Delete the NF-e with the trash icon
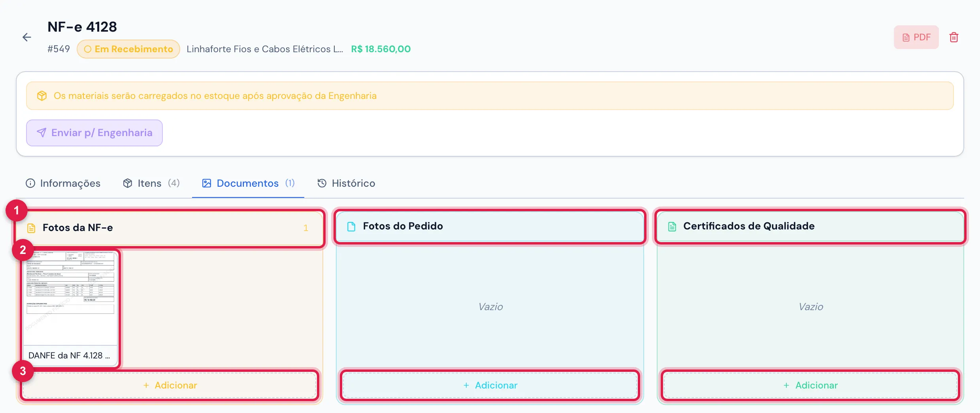The image size is (980, 413). pos(954,37)
